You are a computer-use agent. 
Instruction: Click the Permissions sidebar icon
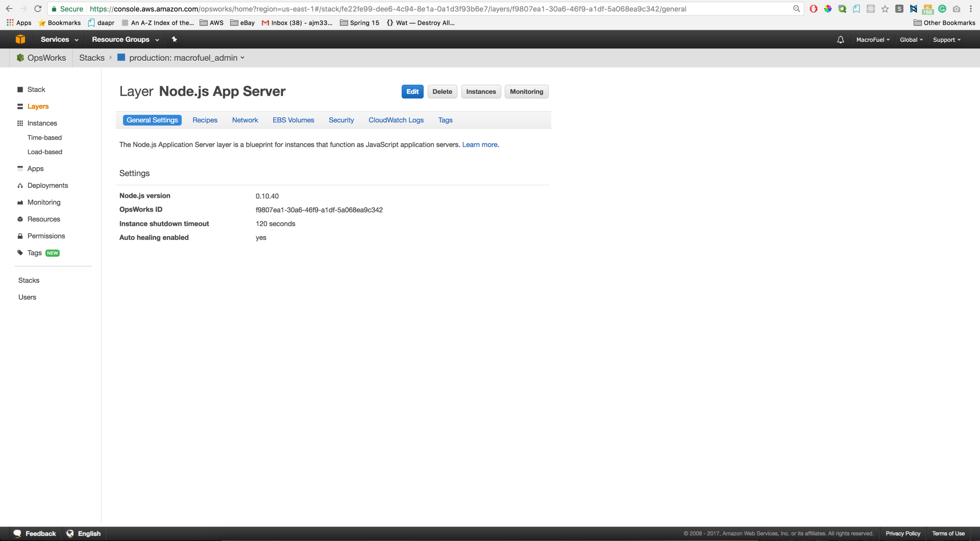pyautogui.click(x=20, y=236)
